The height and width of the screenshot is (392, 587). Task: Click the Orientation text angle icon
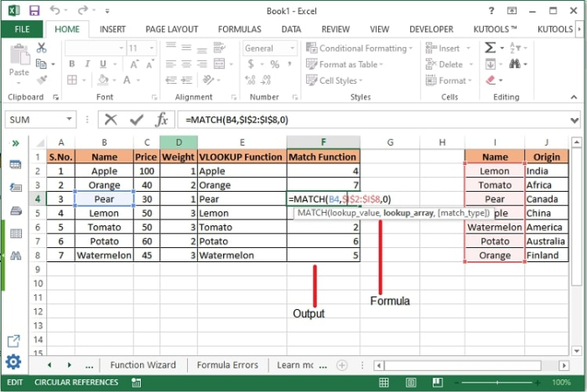[208, 80]
